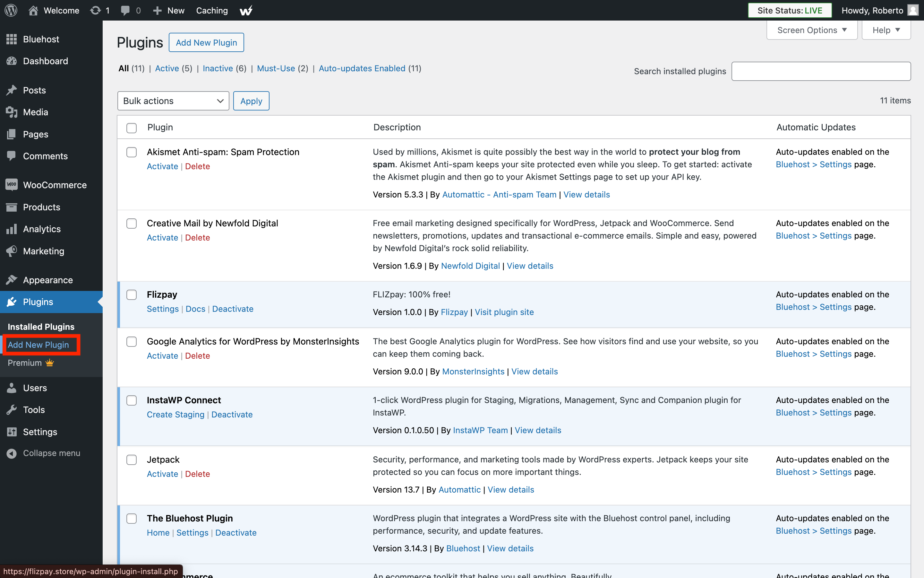Open the WordPress logo menu
The height and width of the screenshot is (578, 924).
coord(11,10)
